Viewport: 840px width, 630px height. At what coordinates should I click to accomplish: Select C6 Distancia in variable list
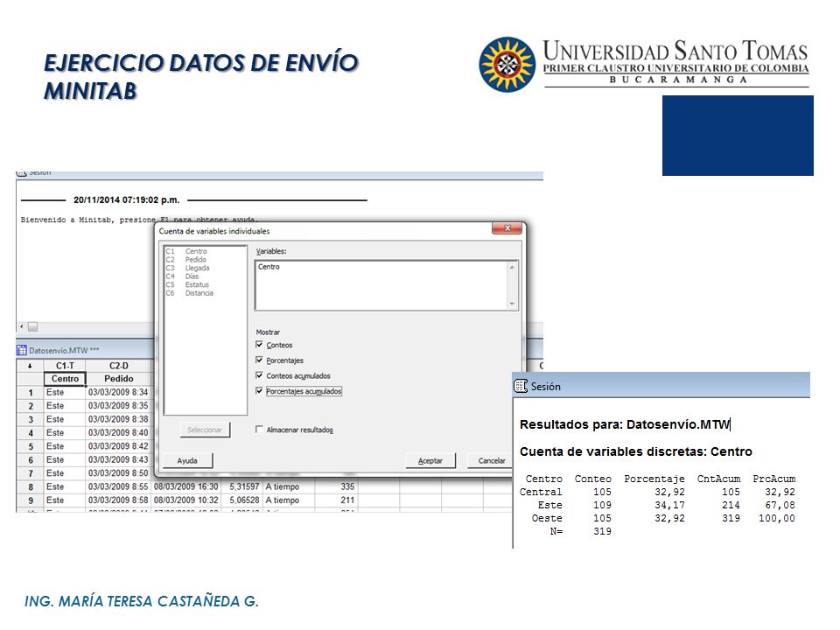click(x=190, y=293)
